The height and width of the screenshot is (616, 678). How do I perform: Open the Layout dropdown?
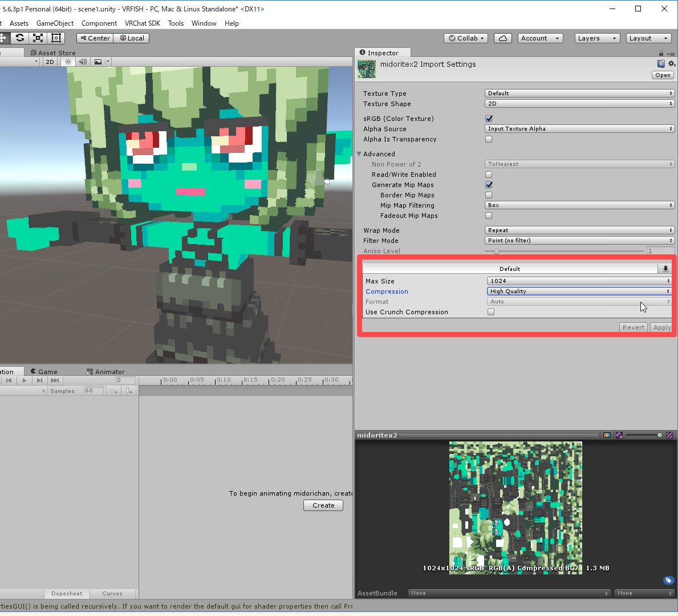point(648,38)
